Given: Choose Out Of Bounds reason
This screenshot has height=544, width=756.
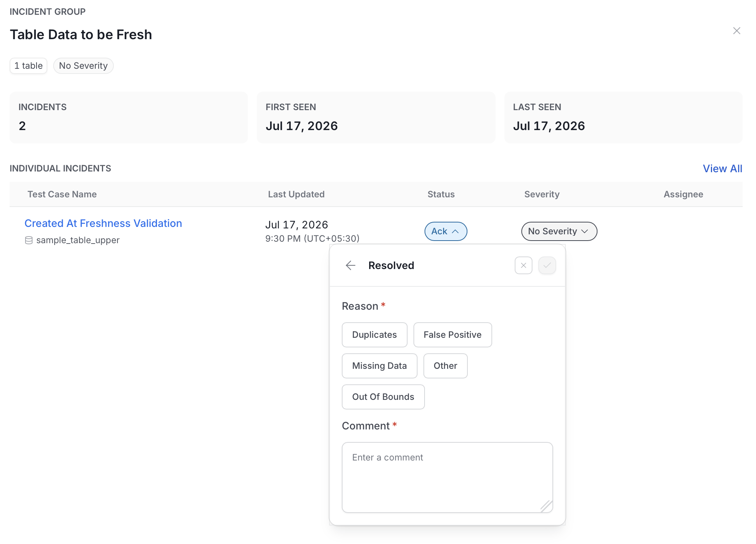Looking at the screenshot, I should (383, 397).
